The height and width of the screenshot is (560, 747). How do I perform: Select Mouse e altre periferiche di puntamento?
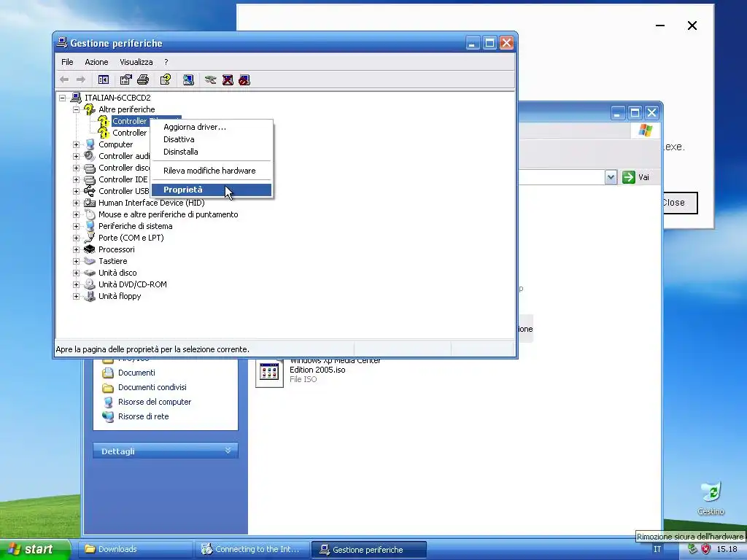169,215
